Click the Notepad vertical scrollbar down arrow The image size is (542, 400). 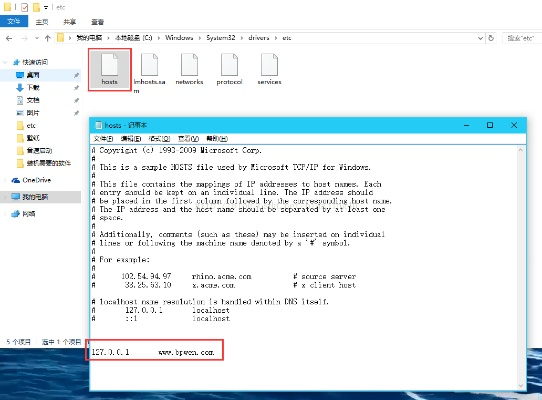click(521, 385)
